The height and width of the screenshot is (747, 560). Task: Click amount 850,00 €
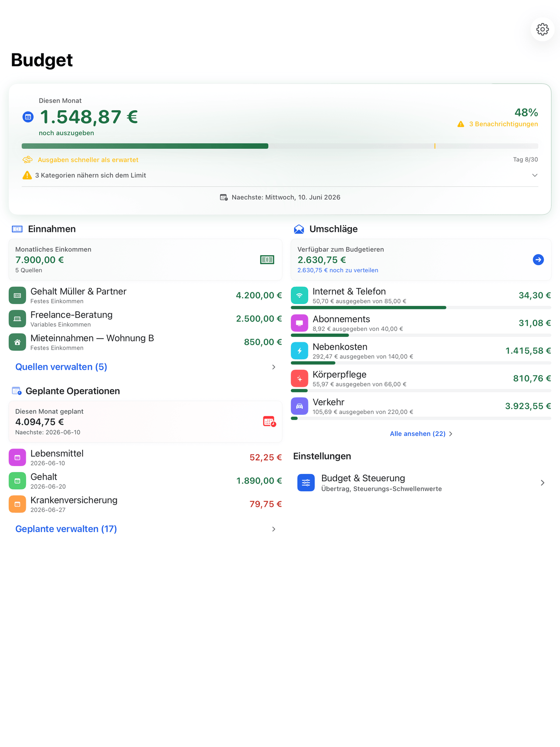coord(263,342)
